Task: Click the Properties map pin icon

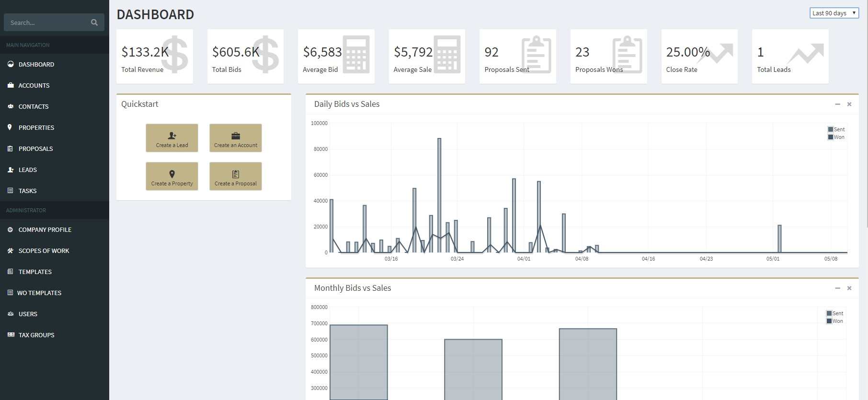Action: coord(10,127)
